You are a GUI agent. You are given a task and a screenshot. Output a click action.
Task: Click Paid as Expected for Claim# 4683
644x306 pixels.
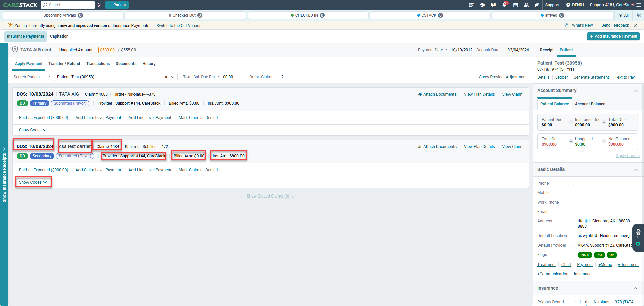coord(44,118)
